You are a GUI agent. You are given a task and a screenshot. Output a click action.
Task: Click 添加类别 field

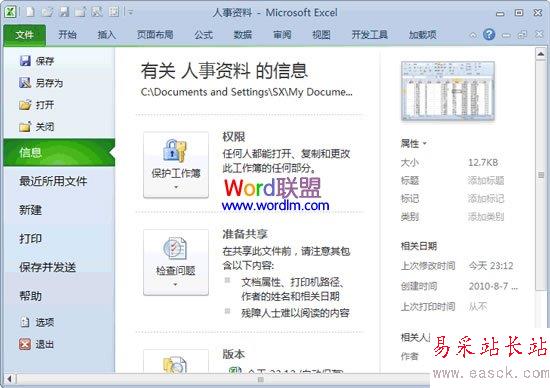click(x=486, y=217)
